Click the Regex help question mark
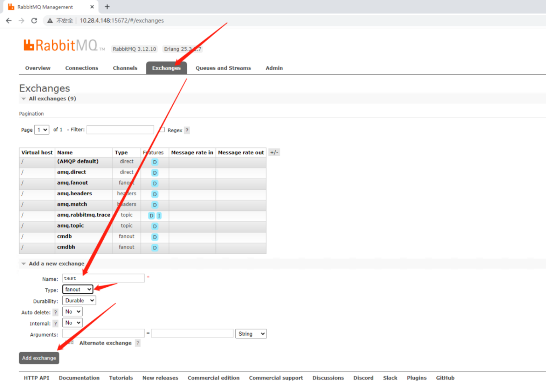 pyautogui.click(x=187, y=130)
